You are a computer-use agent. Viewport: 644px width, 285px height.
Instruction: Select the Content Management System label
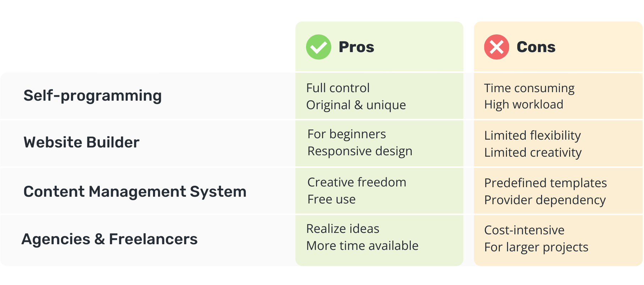coord(135,192)
